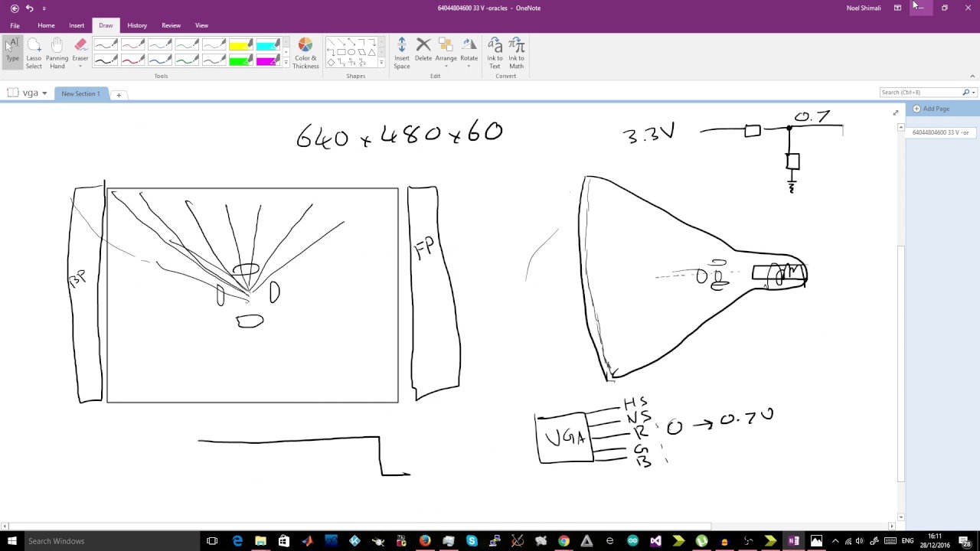Screen dimensions: 980x551
Task: Open the File menu
Action: click(x=15, y=25)
